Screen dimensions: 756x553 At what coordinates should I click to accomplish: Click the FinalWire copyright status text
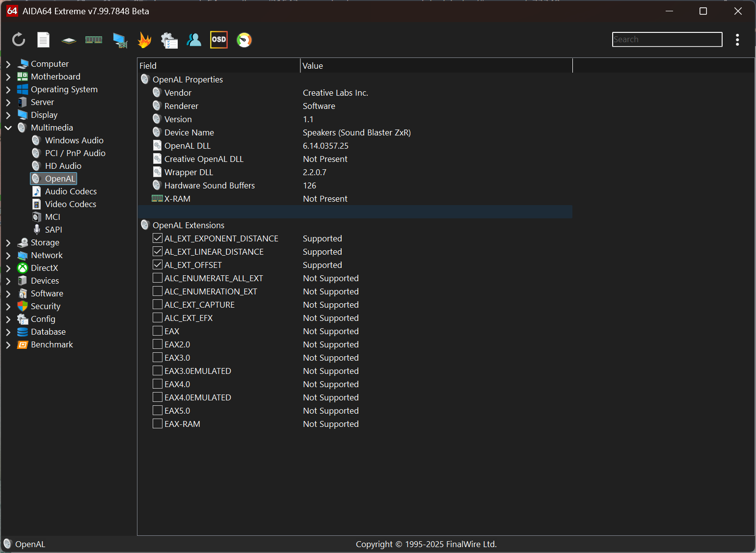click(x=426, y=544)
